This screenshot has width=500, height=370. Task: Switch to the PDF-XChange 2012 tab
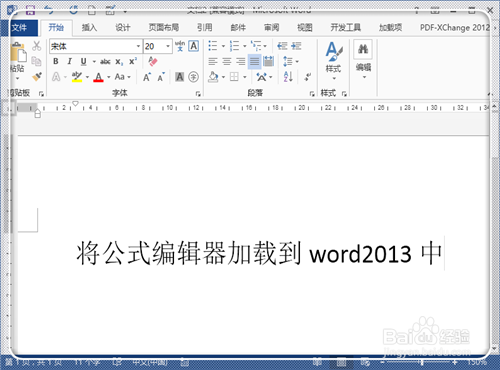pos(455,28)
